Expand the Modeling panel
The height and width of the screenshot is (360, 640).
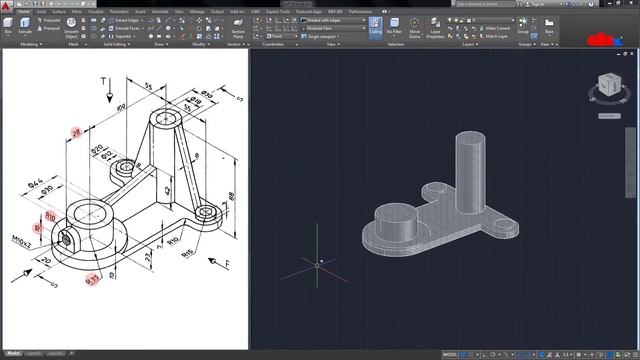32,44
